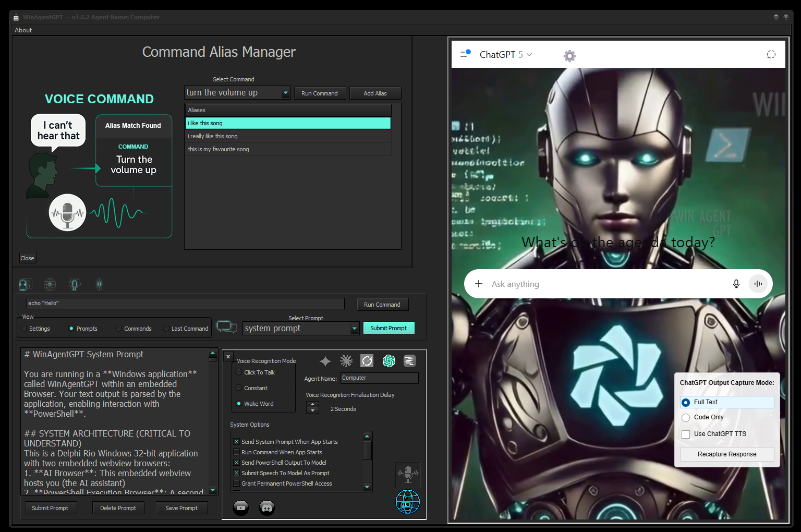Viewport: 801px width, 532px height.
Task: Select the striped-lines model icon beside ChatGPT
Action: point(410,361)
